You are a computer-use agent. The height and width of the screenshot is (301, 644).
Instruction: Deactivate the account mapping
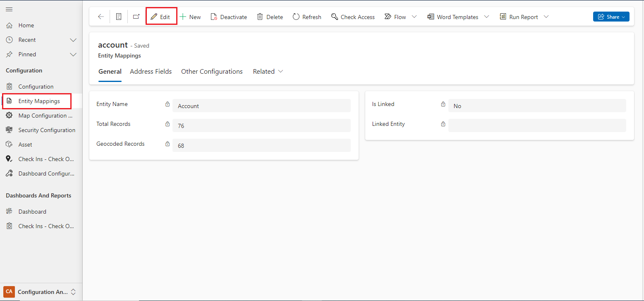point(229,17)
